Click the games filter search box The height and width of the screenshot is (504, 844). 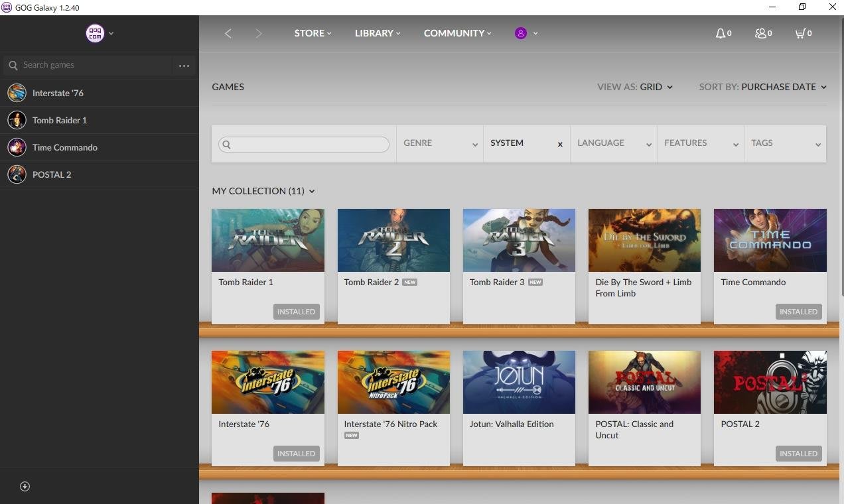304,145
